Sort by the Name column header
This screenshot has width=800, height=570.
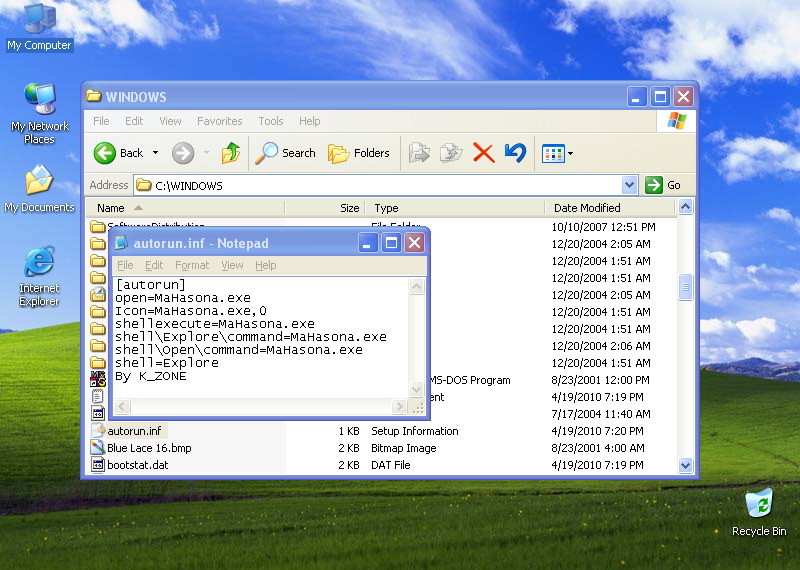click(185, 208)
